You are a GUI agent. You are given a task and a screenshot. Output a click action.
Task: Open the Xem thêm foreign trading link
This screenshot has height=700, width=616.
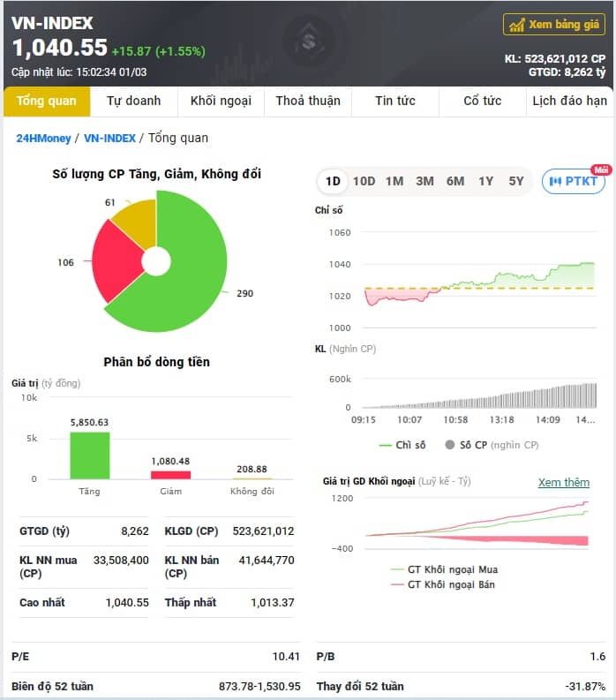click(564, 483)
